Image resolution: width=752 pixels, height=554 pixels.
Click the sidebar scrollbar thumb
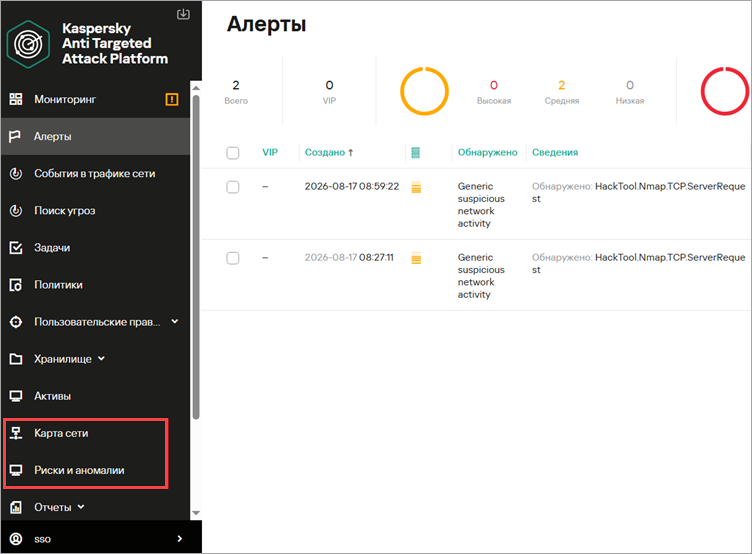pos(196,257)
